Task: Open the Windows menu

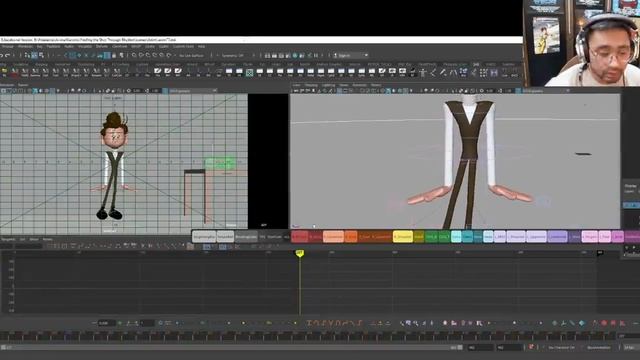Action: click(x=25, y=47)
